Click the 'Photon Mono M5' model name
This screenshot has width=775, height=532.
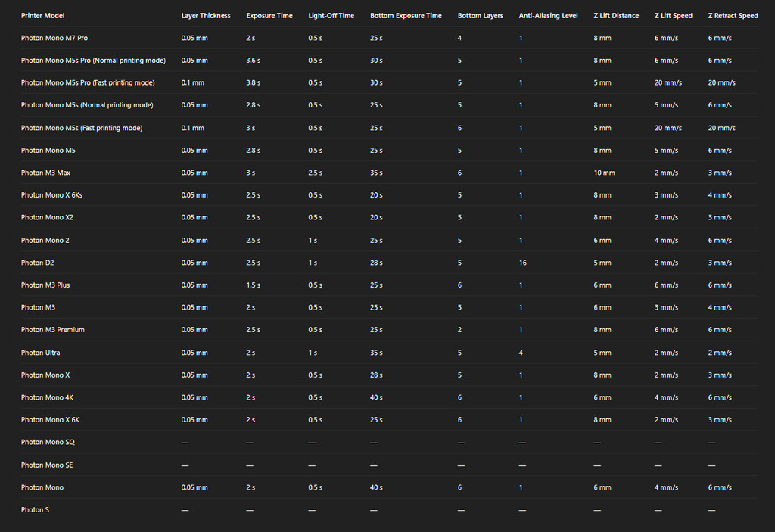[x=48, y=151]
